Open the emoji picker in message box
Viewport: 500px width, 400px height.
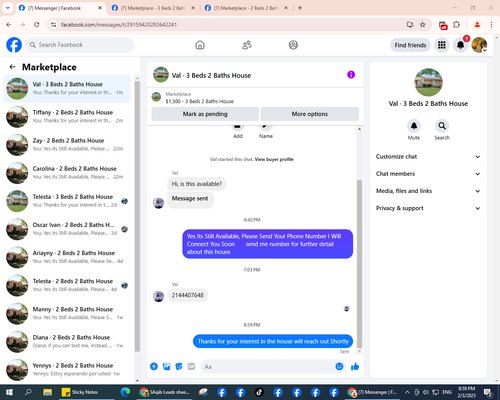point(339,367)
